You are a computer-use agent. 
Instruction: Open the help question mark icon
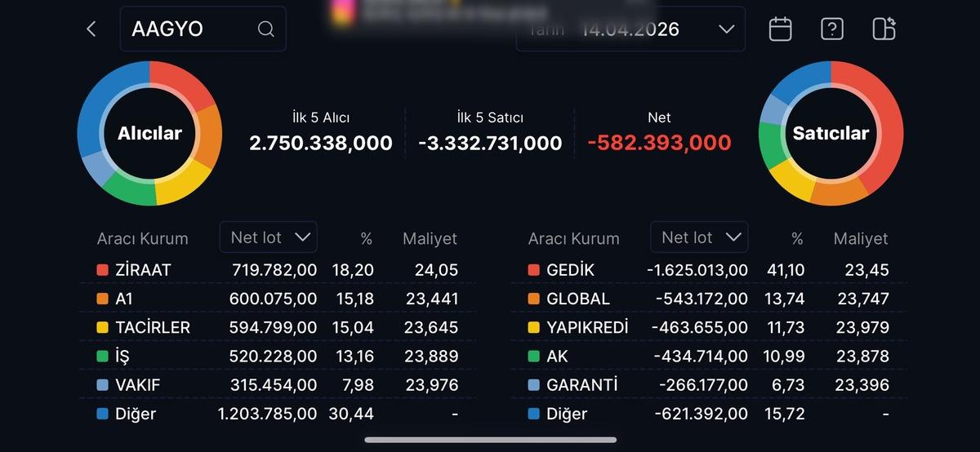tap(831, 29)
